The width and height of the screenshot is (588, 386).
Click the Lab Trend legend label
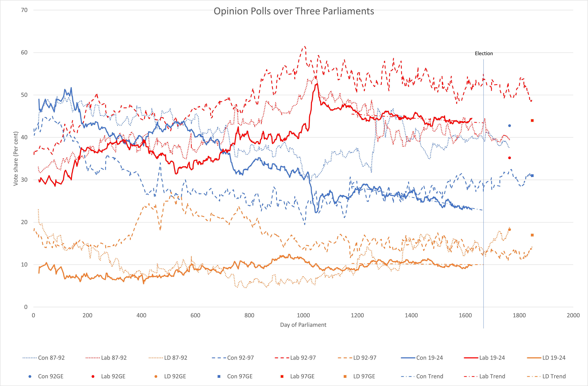492,377
